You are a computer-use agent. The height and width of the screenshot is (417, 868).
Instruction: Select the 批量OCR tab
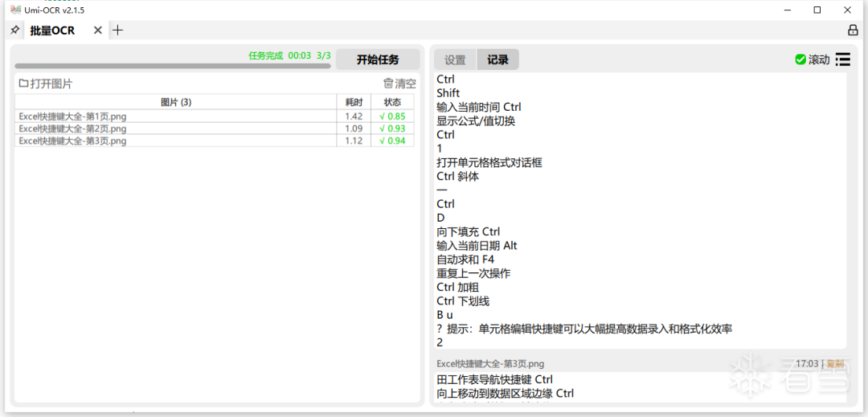[x=52, y=31]
